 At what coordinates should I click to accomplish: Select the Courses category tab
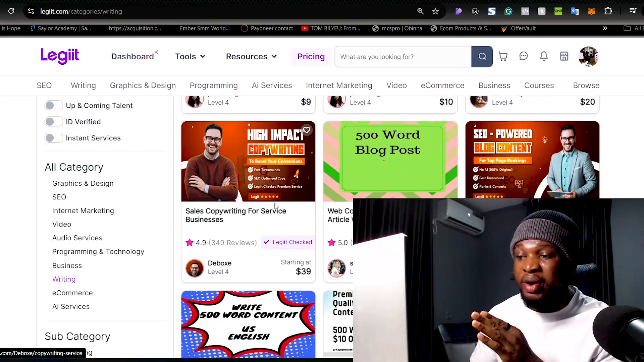(x=539, y=85)
